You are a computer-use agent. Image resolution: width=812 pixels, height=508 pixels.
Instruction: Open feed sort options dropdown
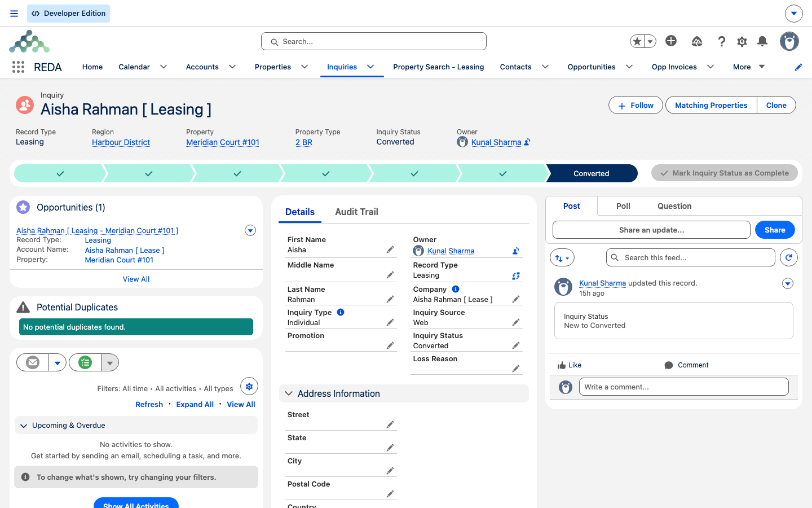click(x=562, y=258)
